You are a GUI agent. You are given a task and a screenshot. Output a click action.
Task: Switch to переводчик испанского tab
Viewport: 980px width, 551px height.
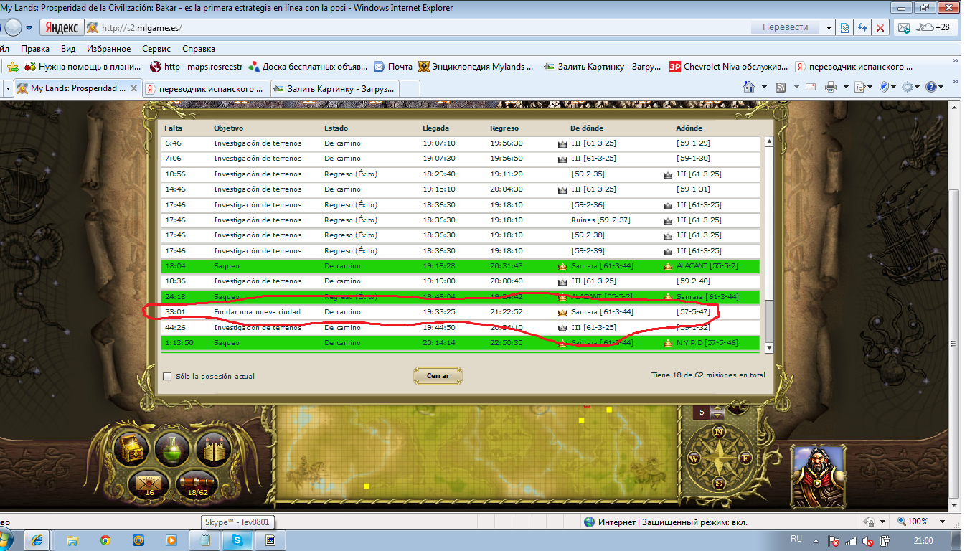tap(205, 89)
